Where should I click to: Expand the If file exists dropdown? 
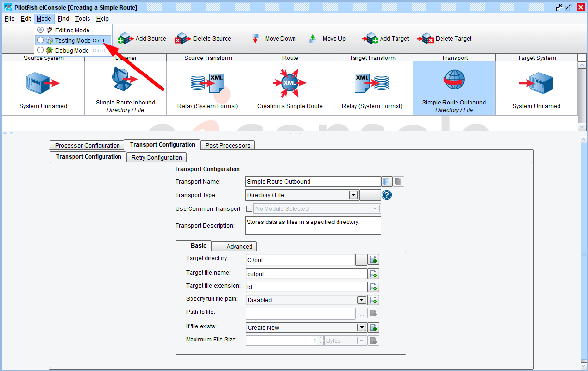(x=361, y=327)
